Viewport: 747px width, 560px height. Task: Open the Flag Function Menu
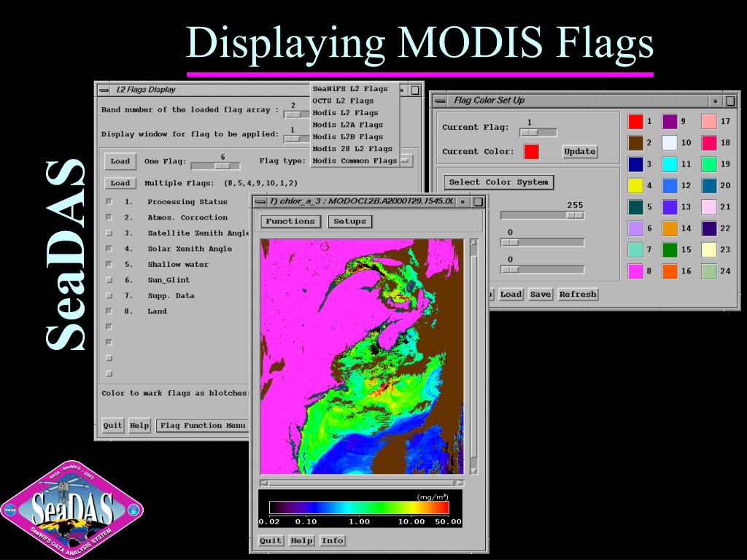[203, 426]
